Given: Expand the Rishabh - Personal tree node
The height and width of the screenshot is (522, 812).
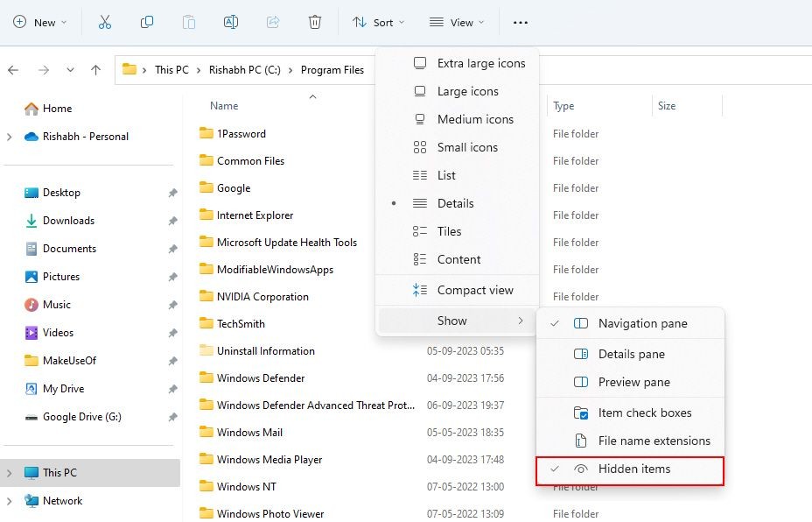Looking at the screenshot, I should point(10,137).
